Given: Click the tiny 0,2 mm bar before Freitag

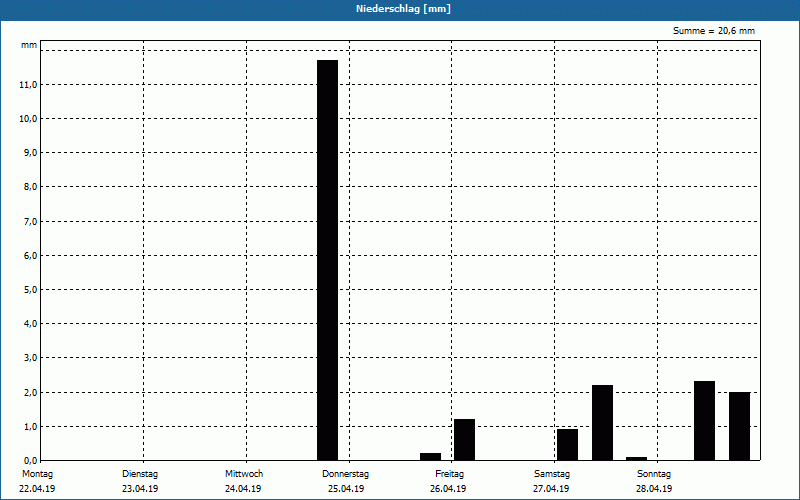Looking at the screenshot, I should click(x=431, y=457).
